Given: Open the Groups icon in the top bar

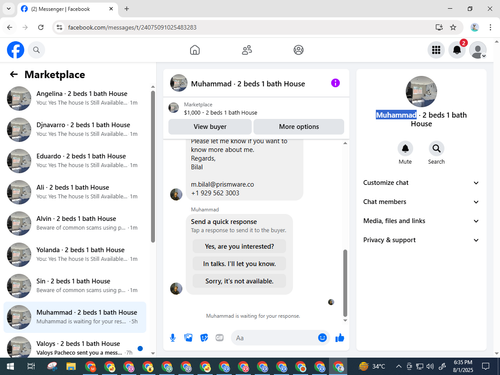Looking at the screenshot, I should (x=298, y=50).
